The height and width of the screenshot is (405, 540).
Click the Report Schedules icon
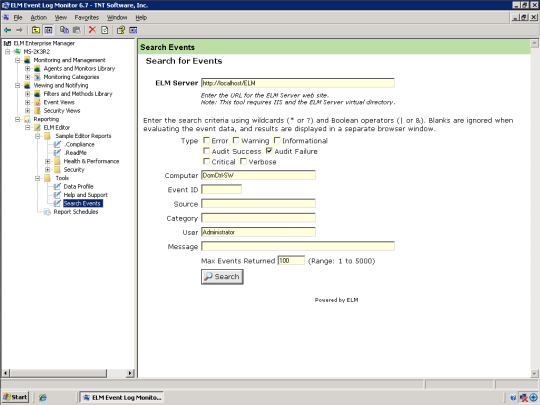click(47, 212)
